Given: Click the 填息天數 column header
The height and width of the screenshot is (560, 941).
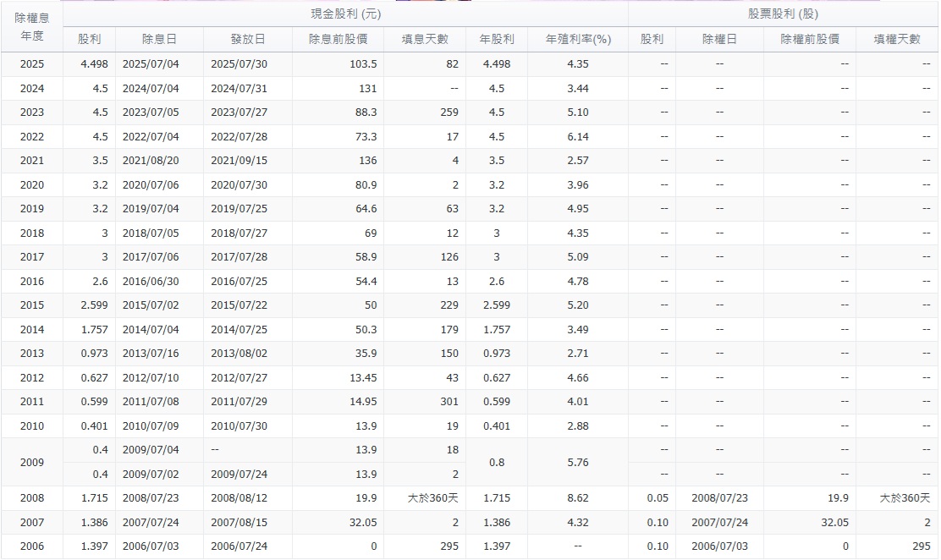Looking at the screenshot, I should click(430, 39).
